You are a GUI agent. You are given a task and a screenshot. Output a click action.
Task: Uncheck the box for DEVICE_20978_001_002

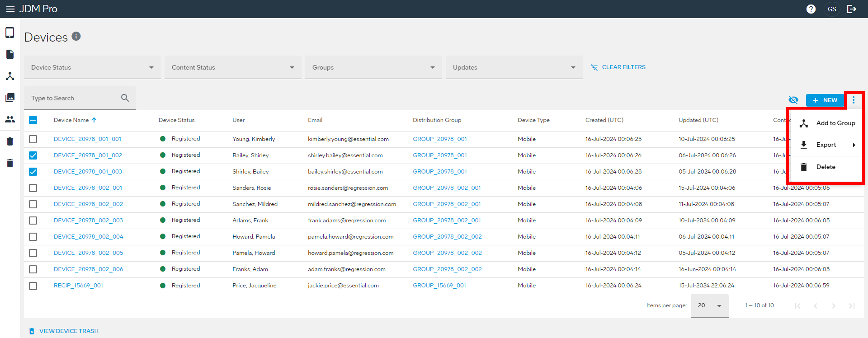tap(33, 155)
